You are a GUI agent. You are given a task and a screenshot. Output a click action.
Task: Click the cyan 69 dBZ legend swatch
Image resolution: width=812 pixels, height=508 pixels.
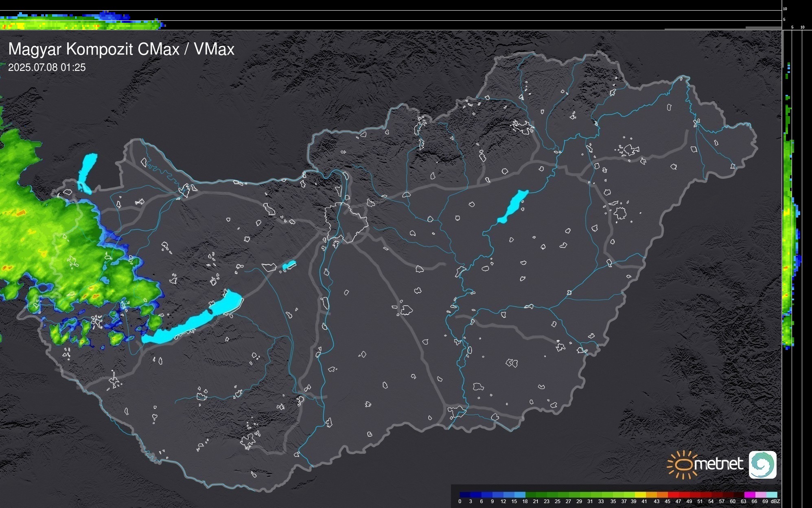771,495
